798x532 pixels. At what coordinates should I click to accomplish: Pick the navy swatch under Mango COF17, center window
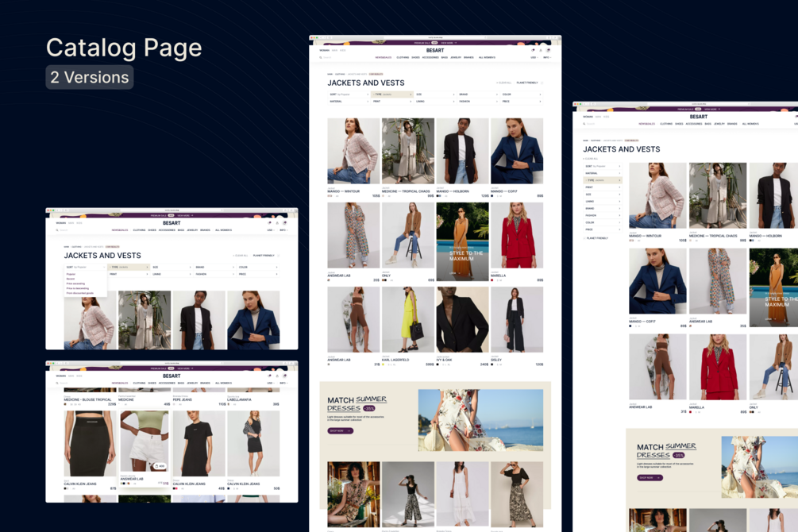click(492, 196)
